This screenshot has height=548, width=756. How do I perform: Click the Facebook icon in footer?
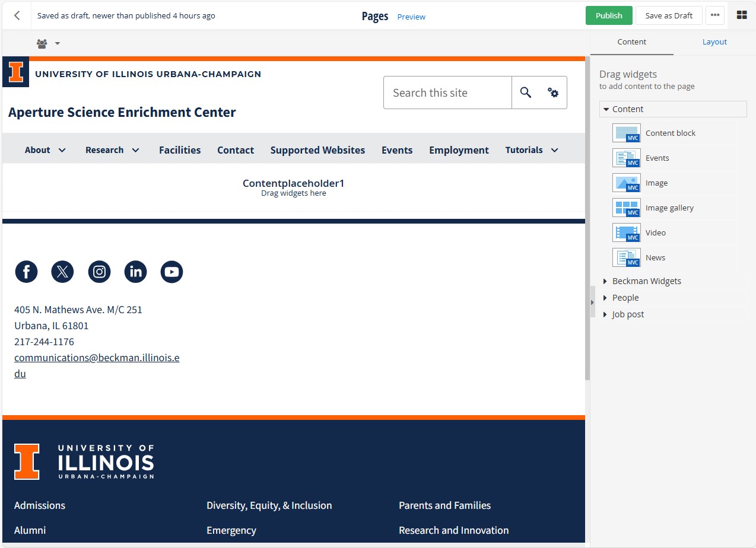(x=26, y=272)
